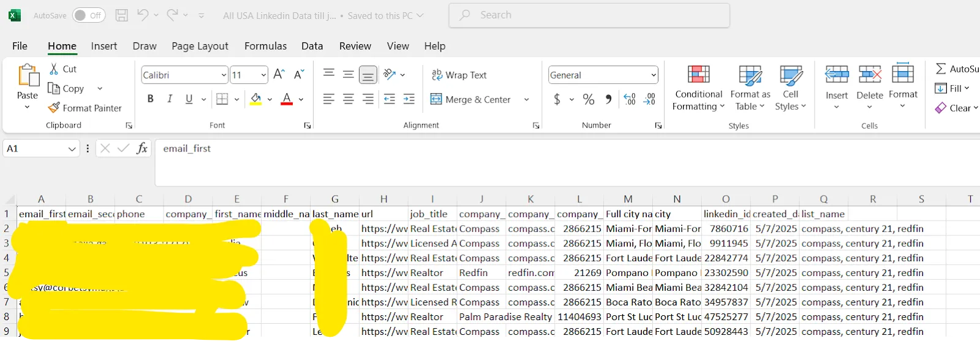Select column M header
Viewport: 980px width, 341px height.
point(628,199)
